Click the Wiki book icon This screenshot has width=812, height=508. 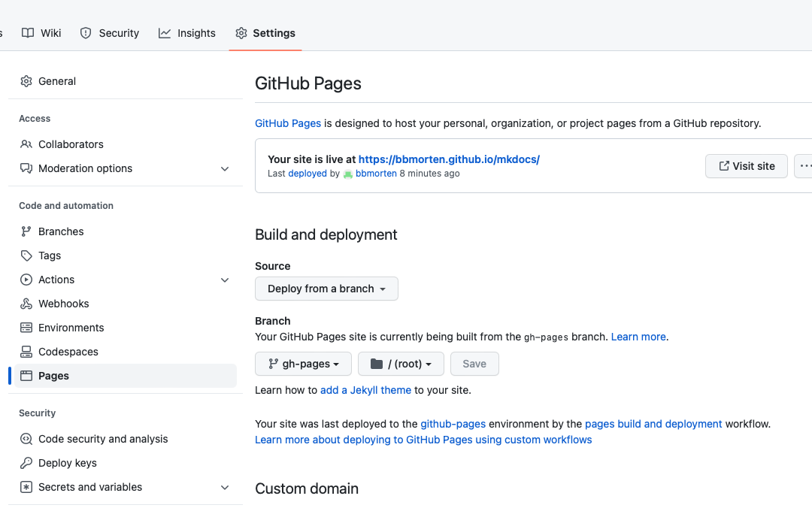[28, 33]
